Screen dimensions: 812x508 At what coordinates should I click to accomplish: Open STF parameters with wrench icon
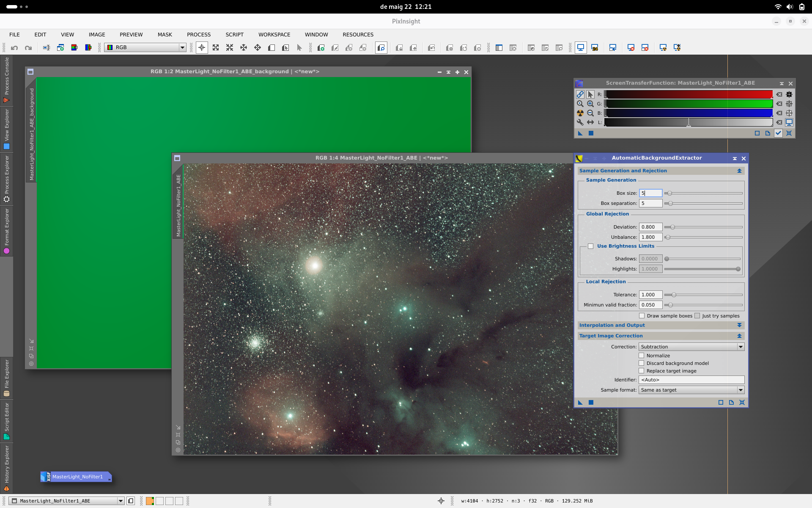pos(580,122)
